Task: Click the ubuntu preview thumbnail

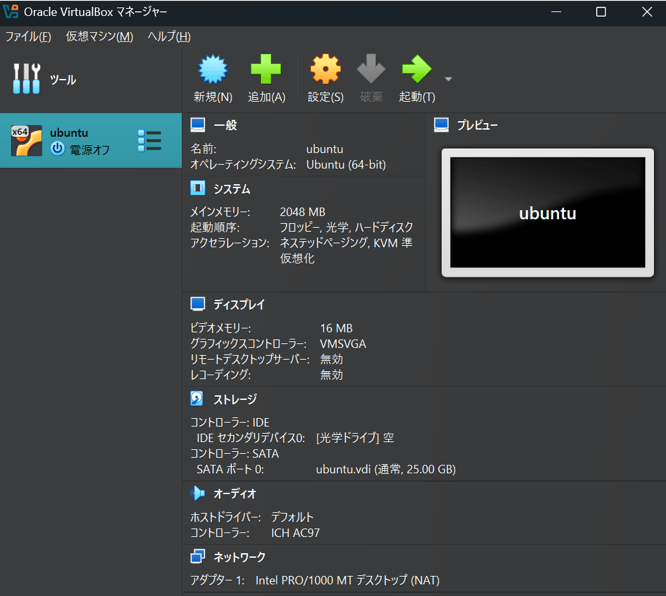Action: click(x=547, y=212)
